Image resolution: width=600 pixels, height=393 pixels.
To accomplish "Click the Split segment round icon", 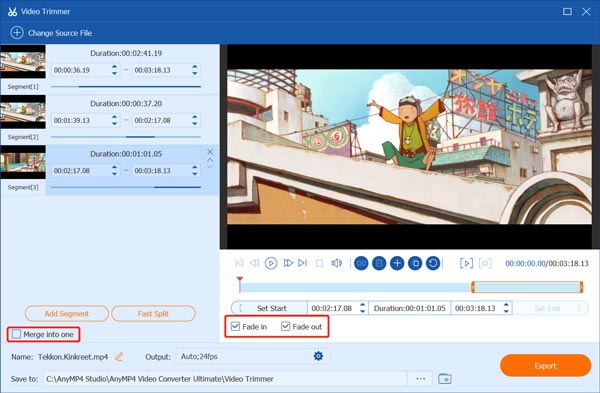I will pyautogui.click(x=361, y=263).
